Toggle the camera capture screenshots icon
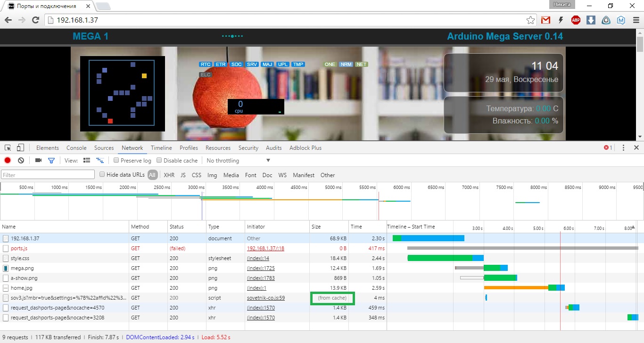Viewport: 644px width, 343px height. (39, 161)
